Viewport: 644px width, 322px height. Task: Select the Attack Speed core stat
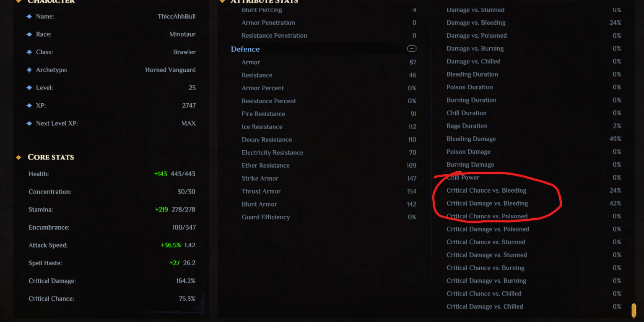click(x=112, y=245)
